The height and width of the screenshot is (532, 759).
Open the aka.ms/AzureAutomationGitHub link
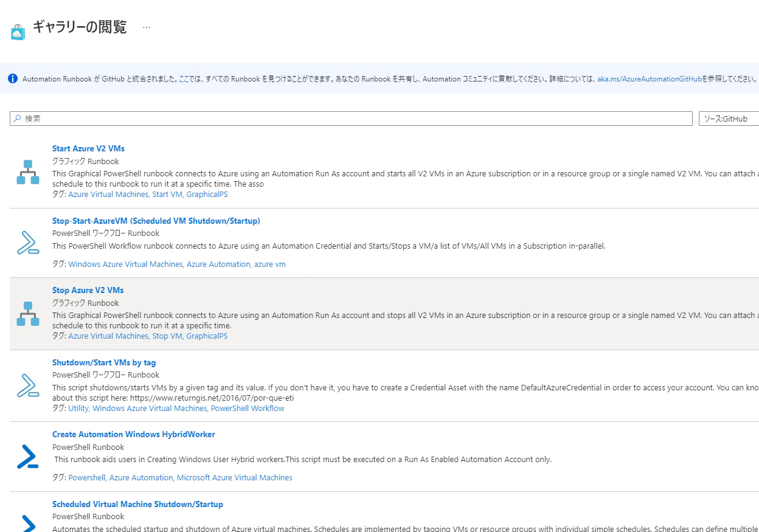650,79
